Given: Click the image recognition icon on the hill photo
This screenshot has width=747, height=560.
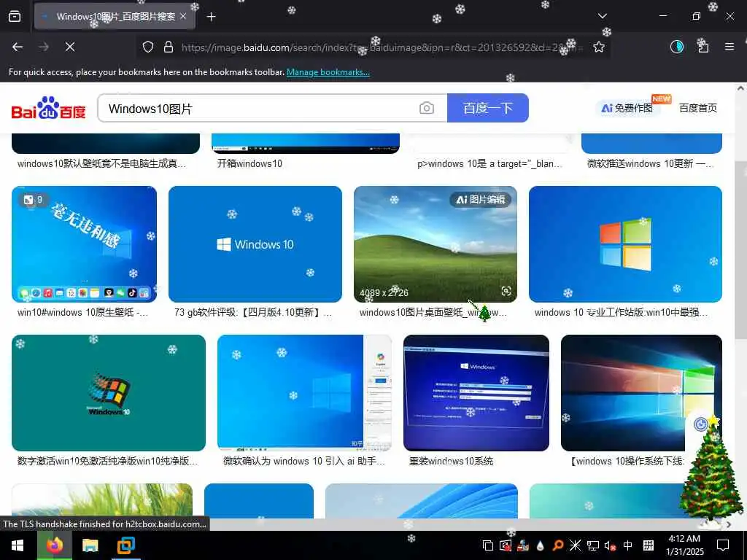Looking at the screenshot, I should (506, 291).
